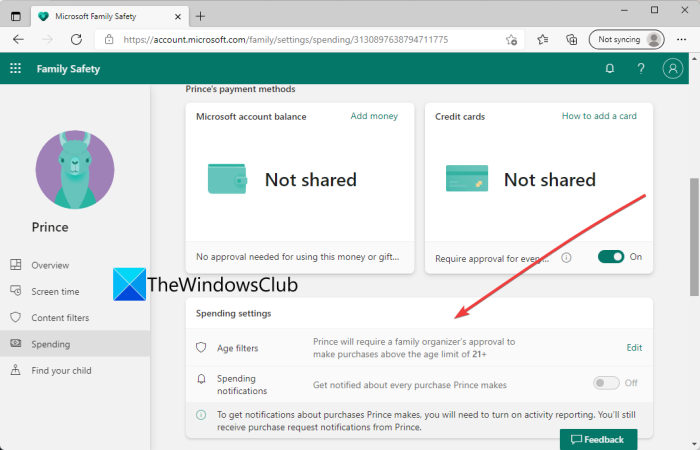The width and height of the screenshot is (700, 450).
Task: Click No approval needed text
Action: (297, 257)
